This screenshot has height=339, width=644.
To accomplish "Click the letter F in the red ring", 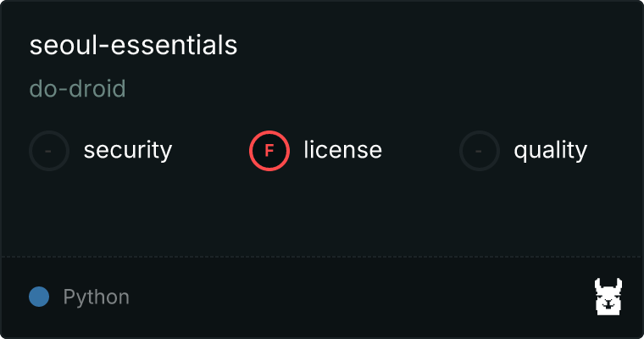I will 269,151.
